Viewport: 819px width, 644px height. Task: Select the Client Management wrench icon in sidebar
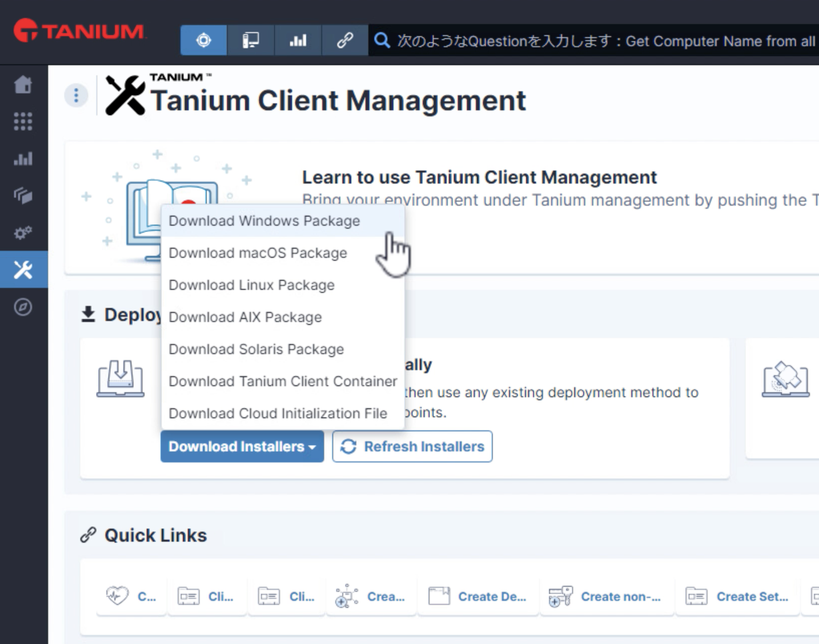[x=24, y=269]
